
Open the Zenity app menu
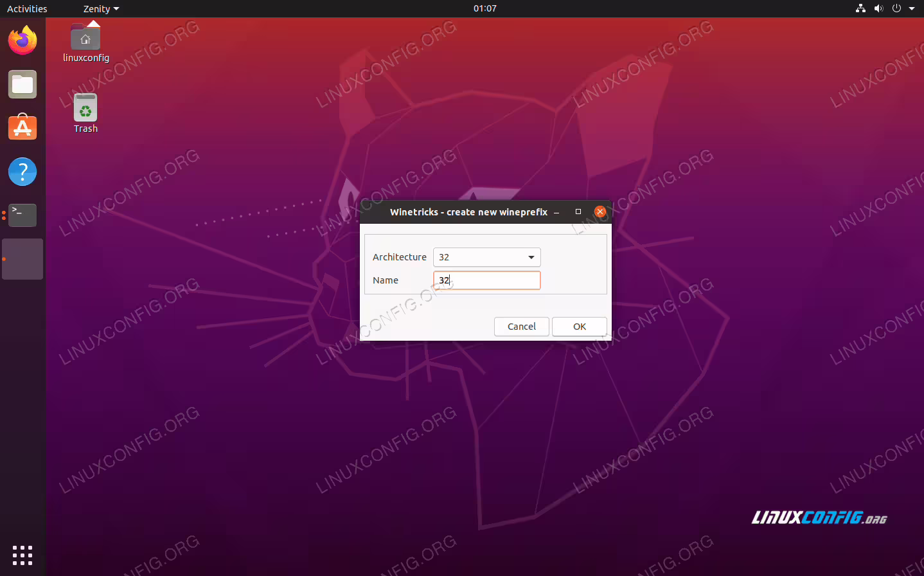[101, 8]
